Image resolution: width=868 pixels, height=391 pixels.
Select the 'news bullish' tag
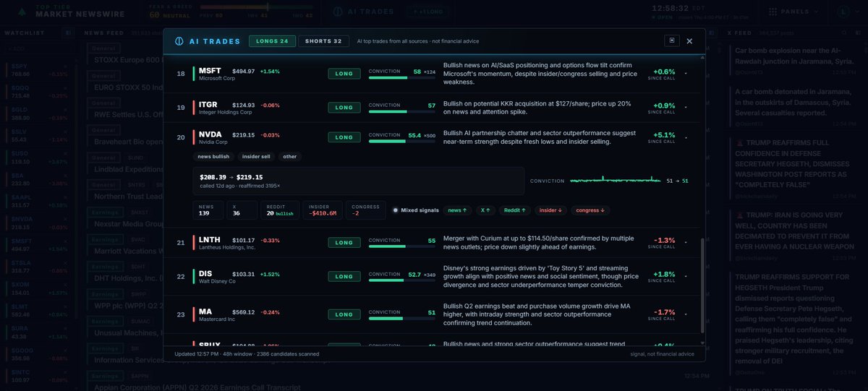pos(213,156)
